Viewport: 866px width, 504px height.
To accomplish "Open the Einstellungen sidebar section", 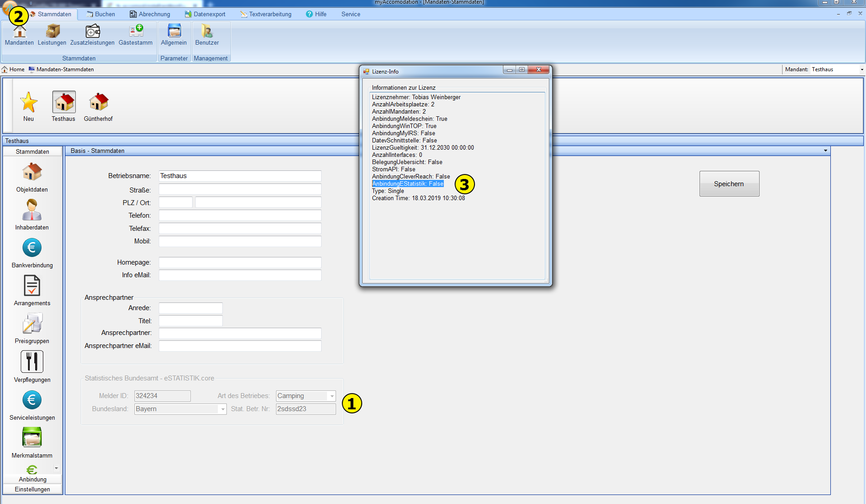I will (32, 489).
